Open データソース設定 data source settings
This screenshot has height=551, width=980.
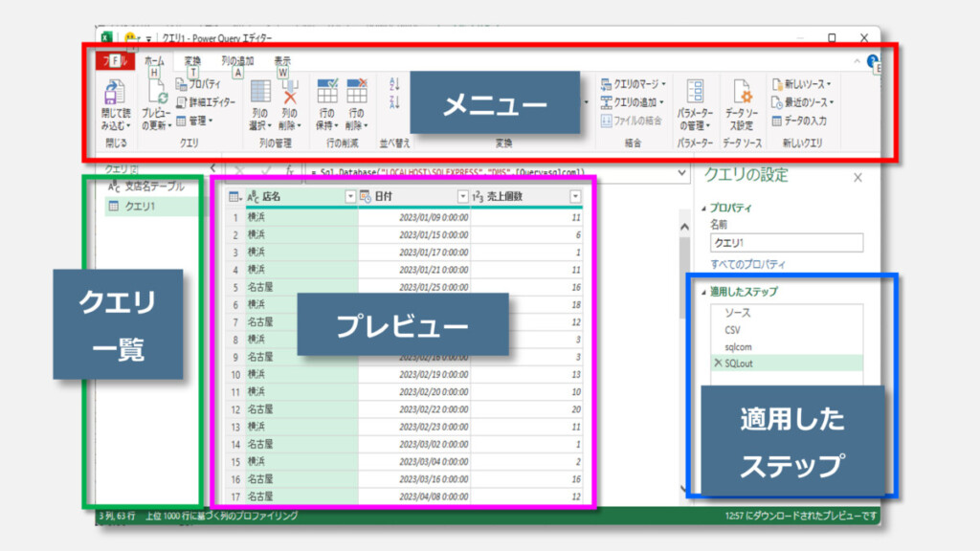point(742,95)
